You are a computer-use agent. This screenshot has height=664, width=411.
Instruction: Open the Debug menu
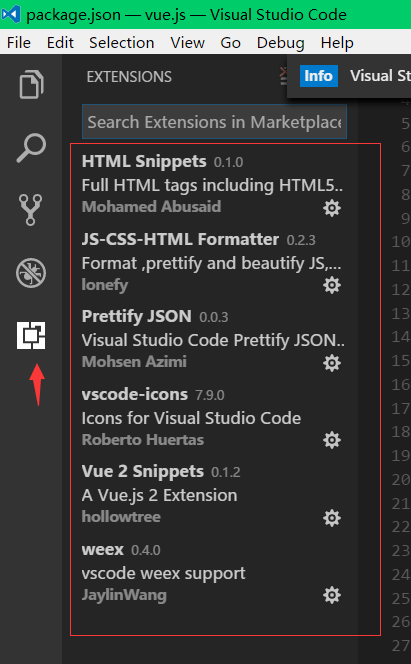pyautogui.click(x=280, y=43)
